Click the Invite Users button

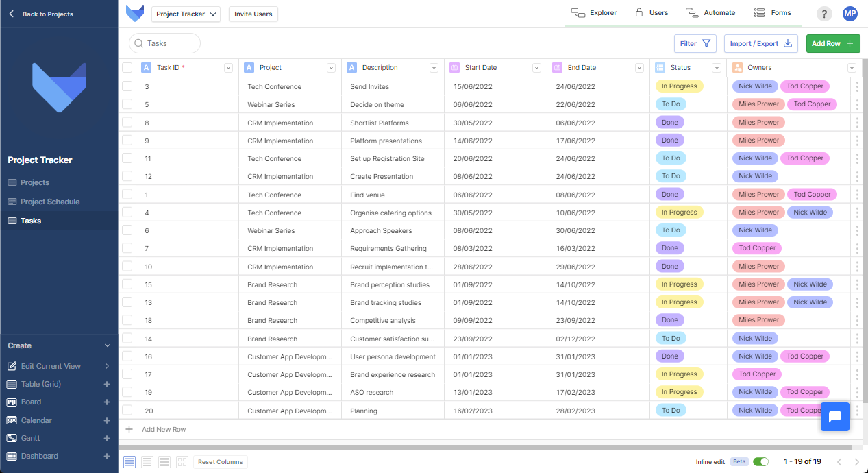point(253,14)
